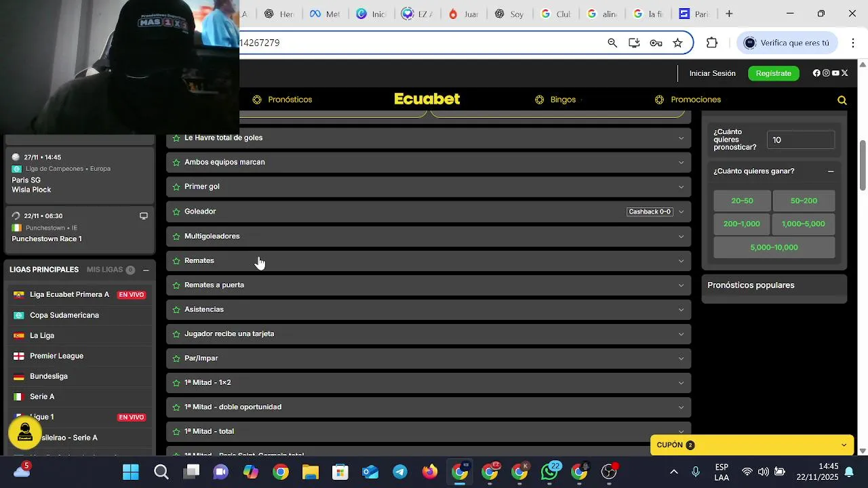Expand the Asistencias chevron
Screen dimensions: 868x488
pos(682,310)
